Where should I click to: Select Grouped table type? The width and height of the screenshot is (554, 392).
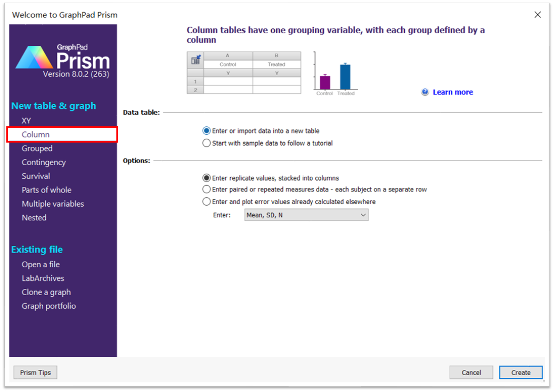point(37,148)
